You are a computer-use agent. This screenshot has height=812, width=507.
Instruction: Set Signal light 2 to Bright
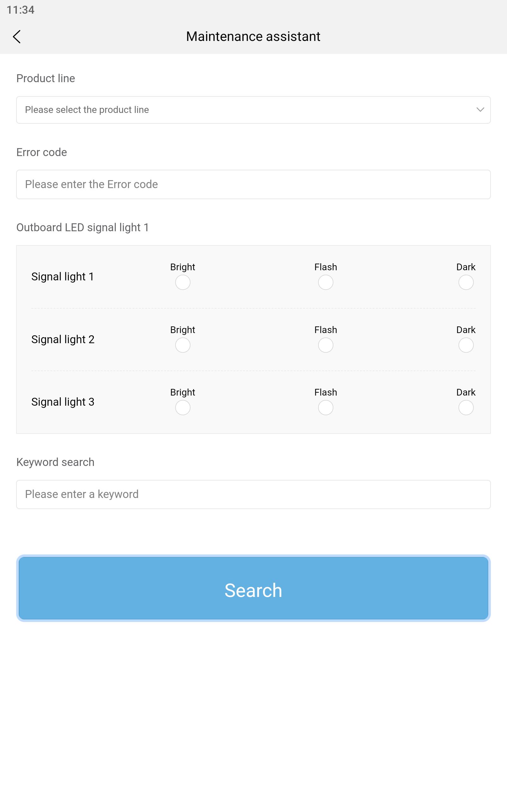point(183,345)
